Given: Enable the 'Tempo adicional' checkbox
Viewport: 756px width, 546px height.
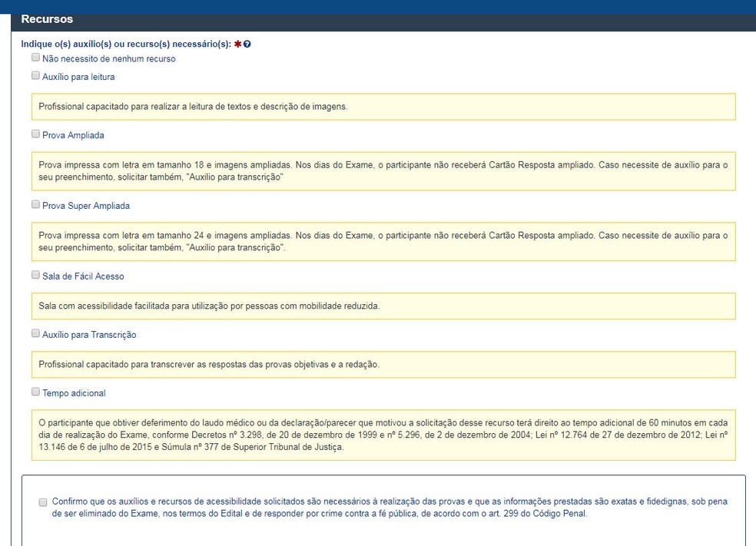Looking at the screenshot, I should (x=35, y=392).
